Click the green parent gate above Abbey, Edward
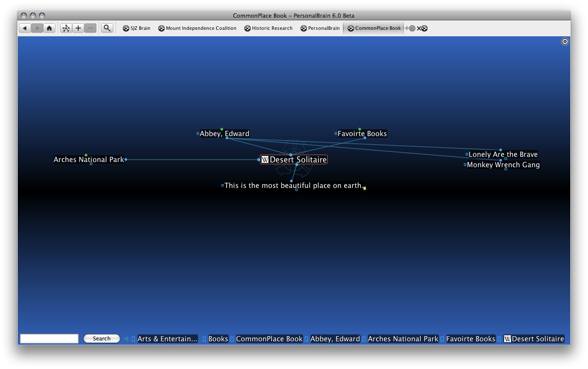This screenshot has height=369, width=588. coord(222,129)
